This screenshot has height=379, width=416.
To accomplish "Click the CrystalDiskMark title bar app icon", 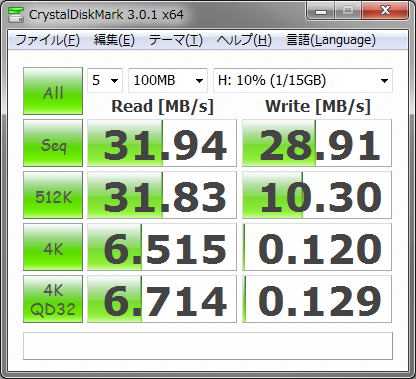I will [16, 15].
